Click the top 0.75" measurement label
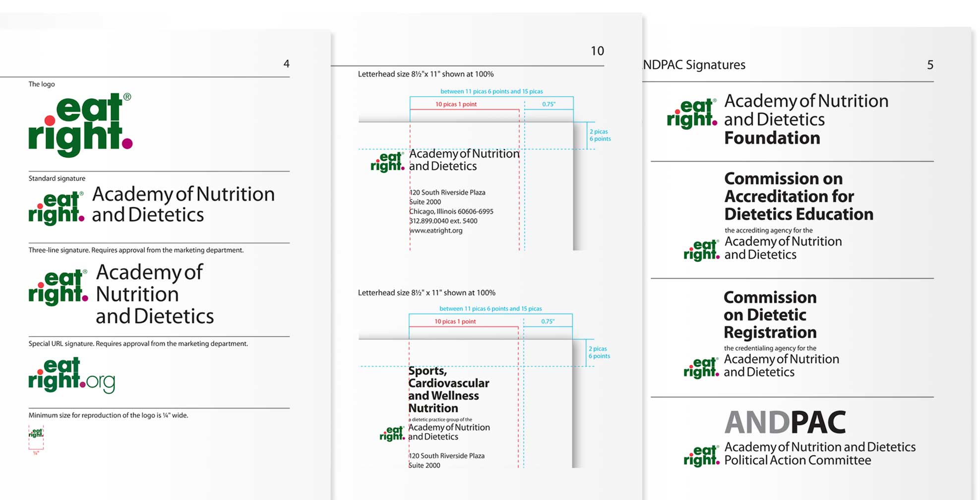Screen dimensions: 980x500 click(x=549, y=104)
